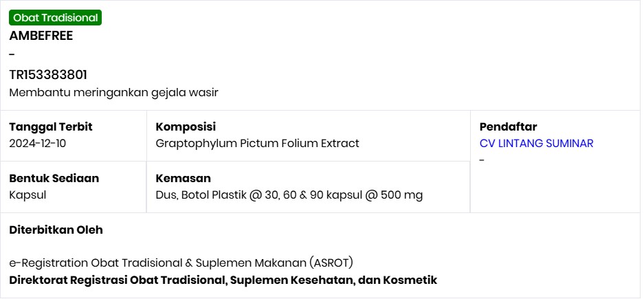Screen dimensions: 644x299
Task: Select Graptophylum Pictum Folium Extract text
Action: click(258, 144)
